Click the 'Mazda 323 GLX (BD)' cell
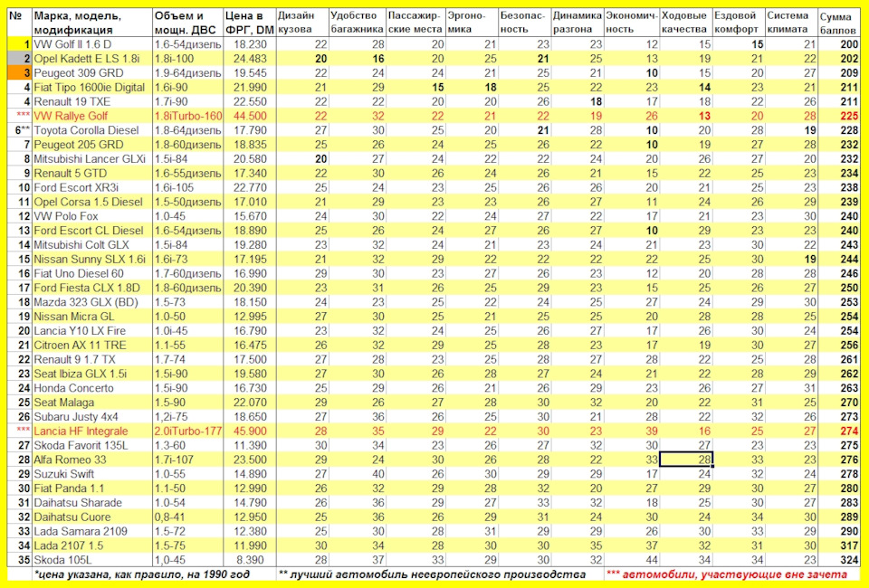 [92, 302]
